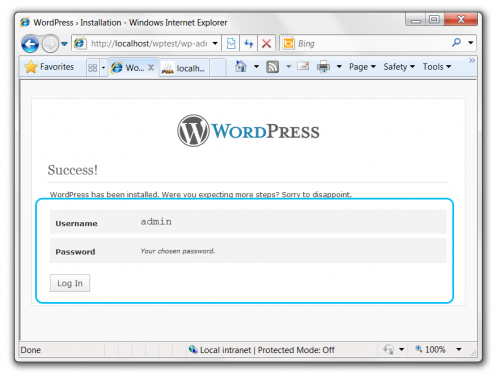The height and width of the screenshot is (378, 500).
Task: Expand the zoom level dropdown arrow
Action: pyautogui.click(x=459, y=349)
